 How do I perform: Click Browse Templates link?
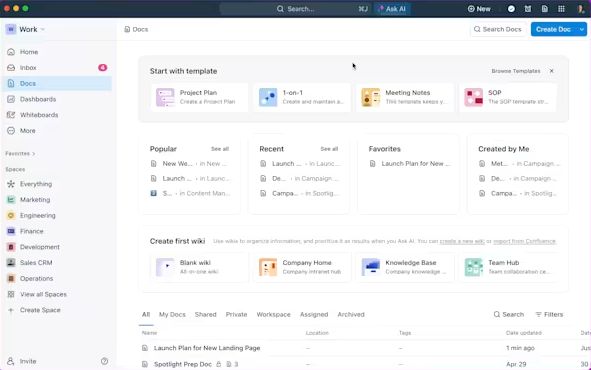(x=516, y=71)
